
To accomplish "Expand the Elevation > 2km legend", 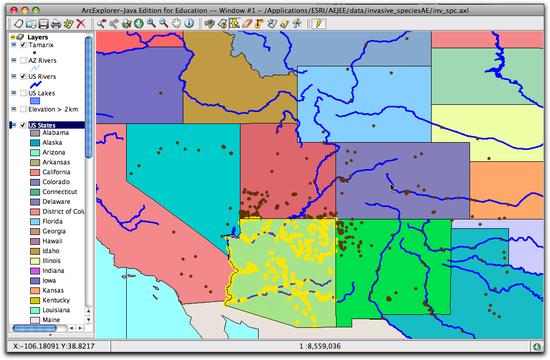I will [14, 109].
